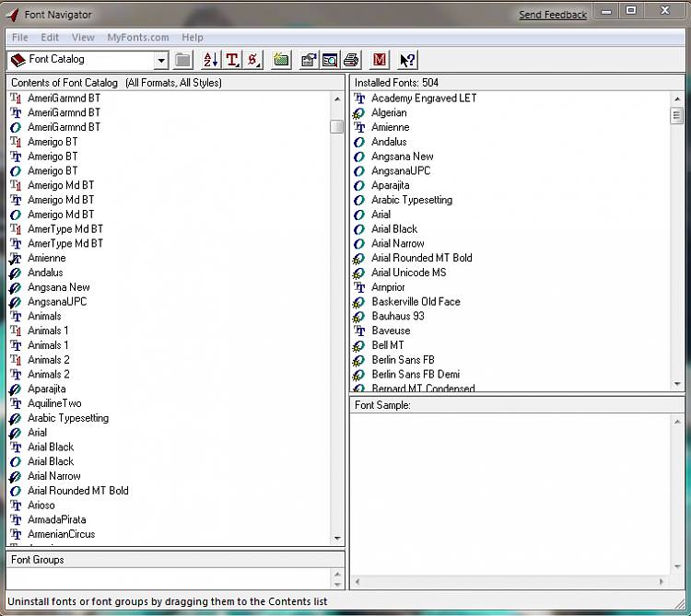Click the Type 1 icon beside Animals 2
Viewport: 691px width, 616px height.
click(x=16, y=360)
